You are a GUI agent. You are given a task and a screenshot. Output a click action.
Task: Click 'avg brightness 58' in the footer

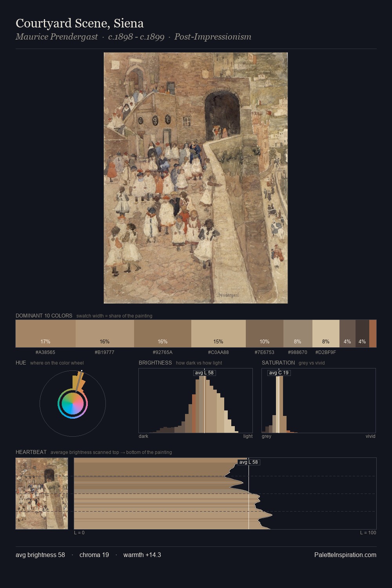(40, 555)
